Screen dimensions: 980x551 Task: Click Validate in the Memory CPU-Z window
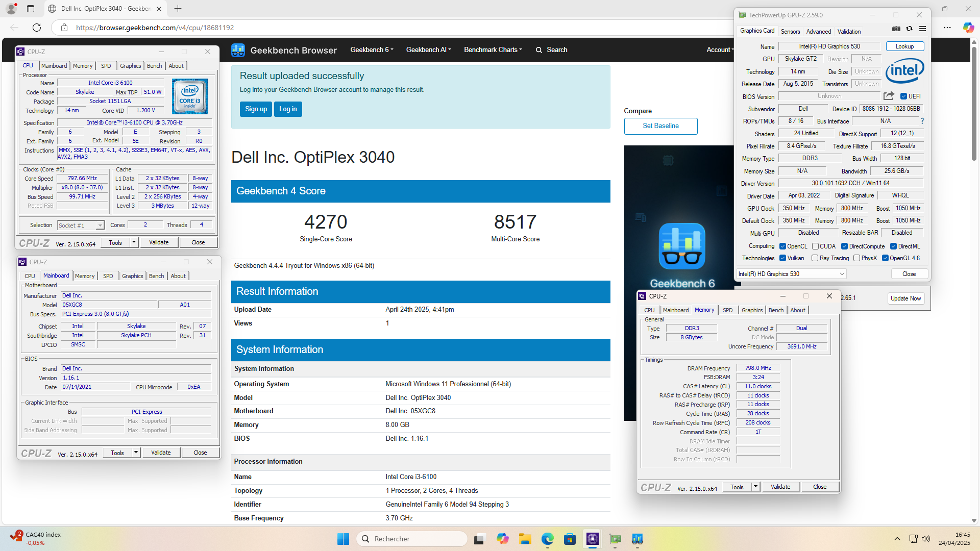(x=780, y=487)
